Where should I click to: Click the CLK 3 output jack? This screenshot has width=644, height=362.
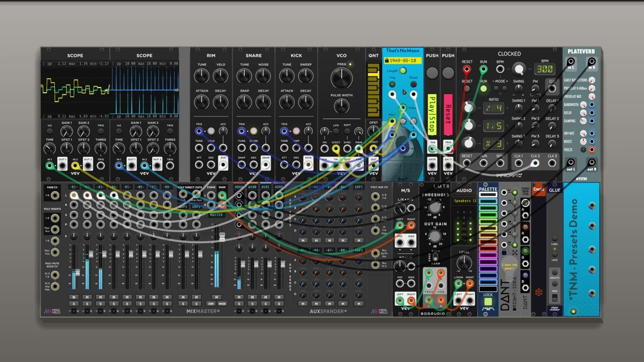(552, 163)
